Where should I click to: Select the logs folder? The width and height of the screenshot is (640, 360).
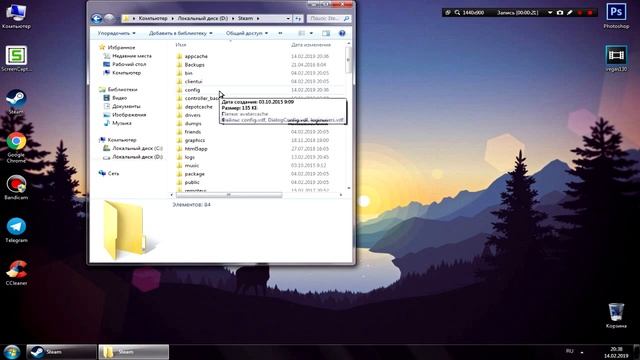tap(189, 157)
